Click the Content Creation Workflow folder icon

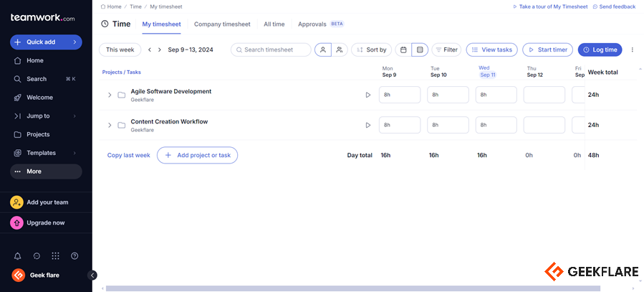tap(122, 125)
